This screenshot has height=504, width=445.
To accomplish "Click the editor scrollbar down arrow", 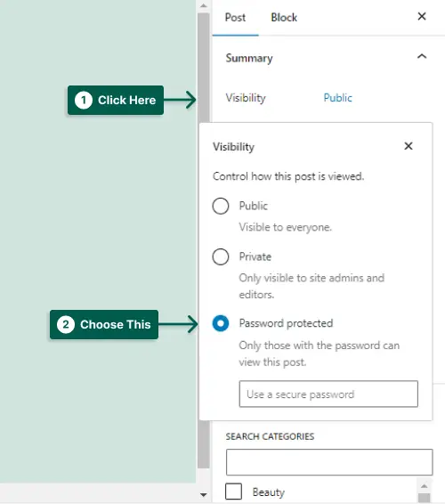I will click(204, 495).
